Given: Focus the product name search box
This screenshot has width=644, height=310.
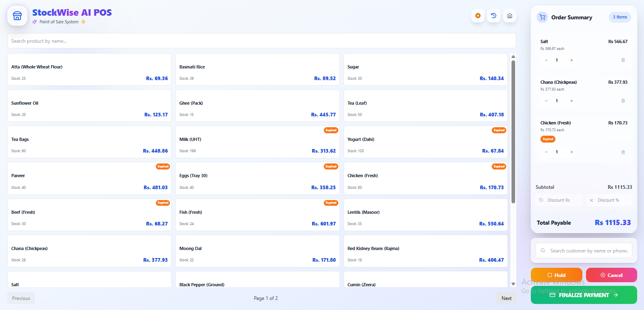Looking at the screenshot, I should 261,41.
